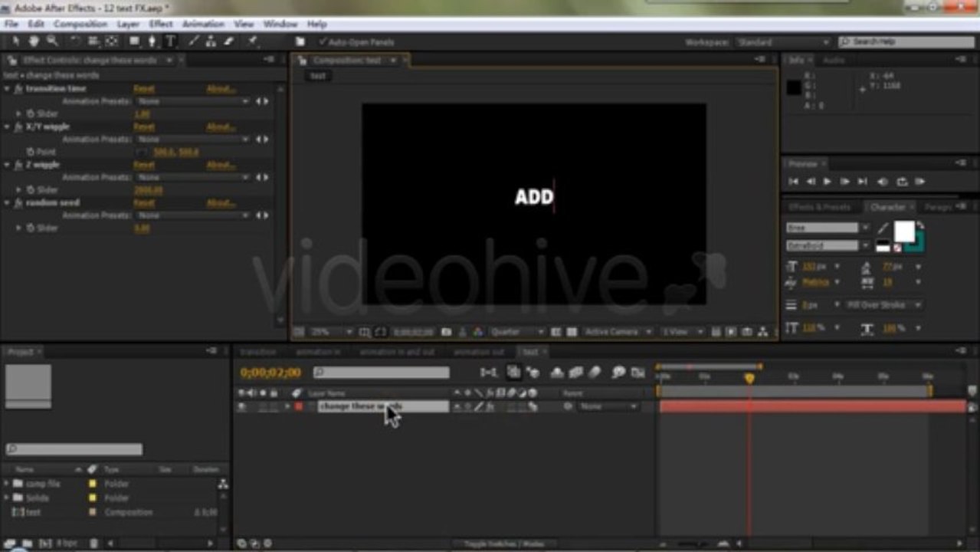Switch to the Audio panel tab
This screenshot has width=980, height=552.
pyautogui.click(x=834, y=61)
